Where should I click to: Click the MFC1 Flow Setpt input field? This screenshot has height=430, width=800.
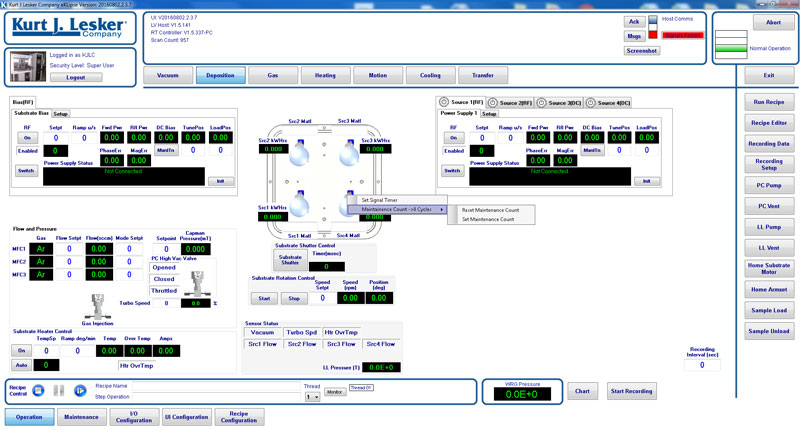pyautogui.click(x=69, y=249)
